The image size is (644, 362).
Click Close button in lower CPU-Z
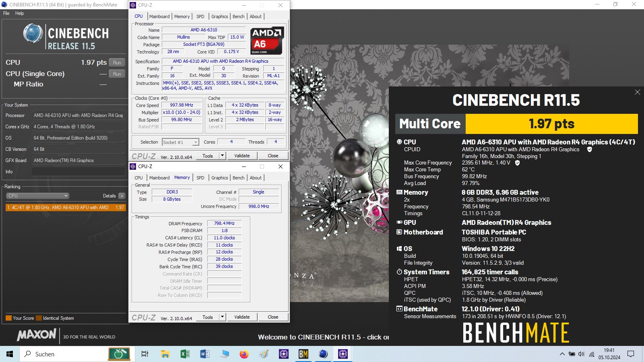click(273, 317)
